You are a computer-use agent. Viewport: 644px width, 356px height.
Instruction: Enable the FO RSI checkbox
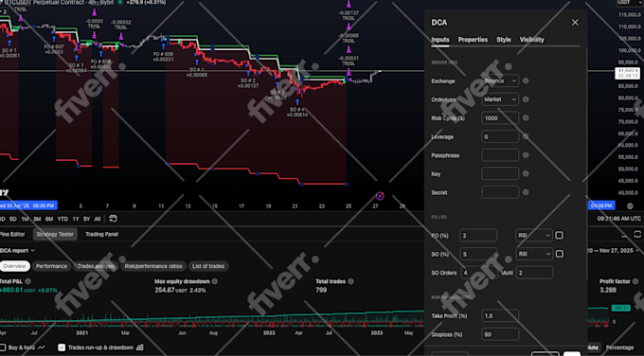tap(559, 235)
